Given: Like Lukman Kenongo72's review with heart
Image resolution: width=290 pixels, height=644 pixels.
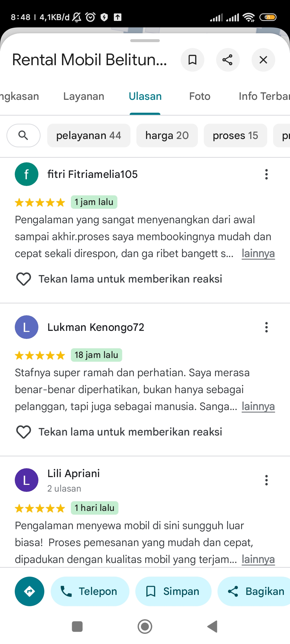Looking at the screenshot, I should point(24,432).
